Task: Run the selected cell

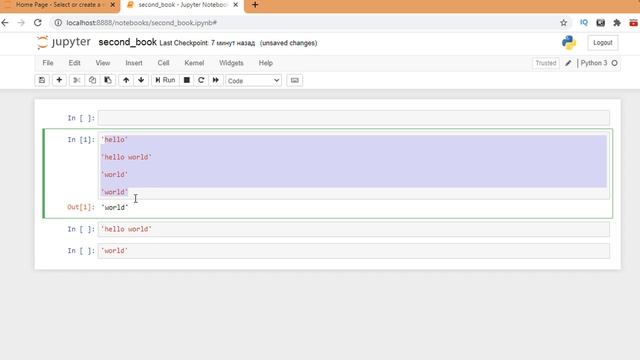Action: pos(165,80)
